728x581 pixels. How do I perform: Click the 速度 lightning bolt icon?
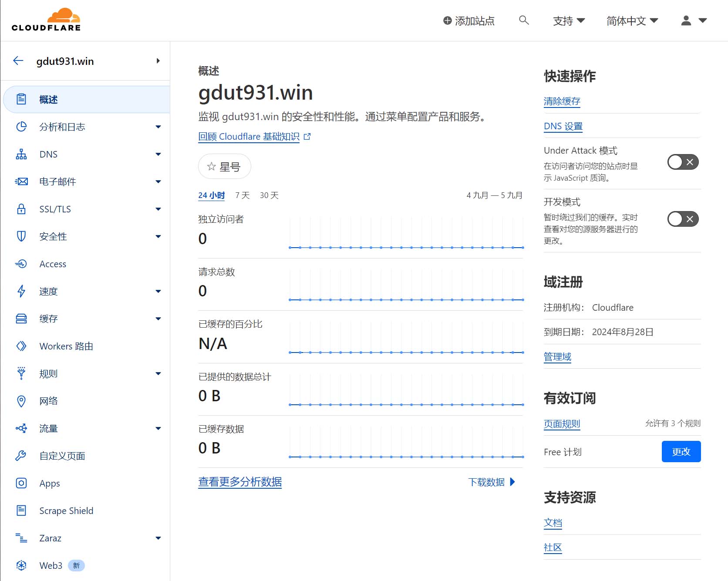pos(21,291)
